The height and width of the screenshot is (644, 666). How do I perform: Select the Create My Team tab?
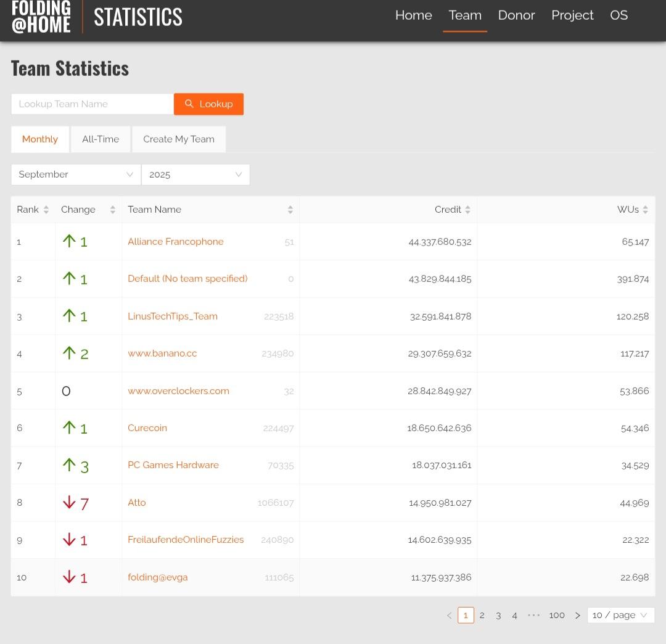[x=179, y=139]
